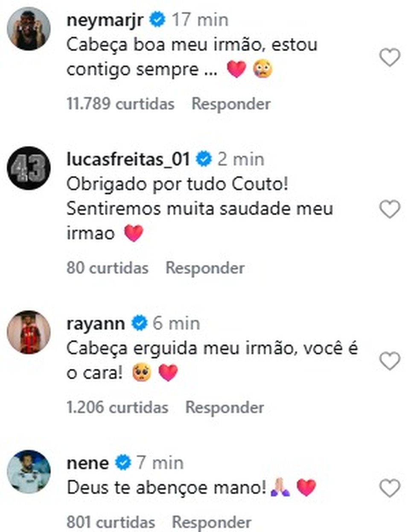Screen dimensions: 420x532
Task: Open neymarjr's profile picture
Action: 29,29
